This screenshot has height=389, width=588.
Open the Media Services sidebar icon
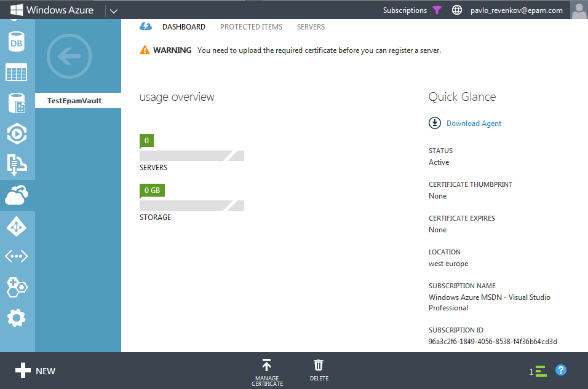click(x=17, y=133)
